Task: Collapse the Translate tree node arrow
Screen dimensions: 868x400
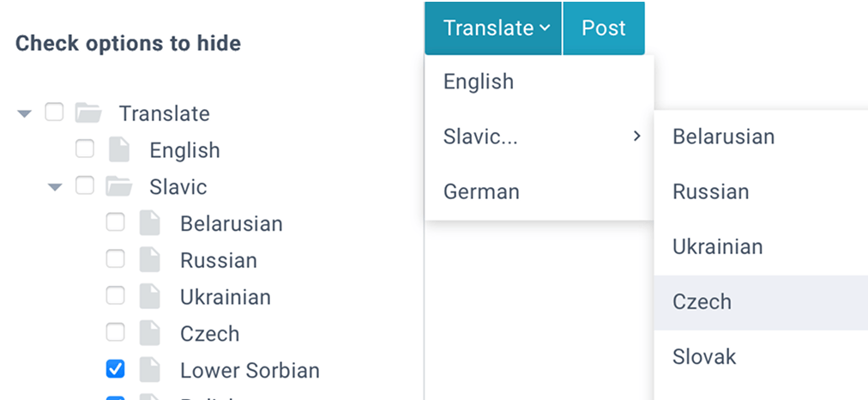Action: 24,113
